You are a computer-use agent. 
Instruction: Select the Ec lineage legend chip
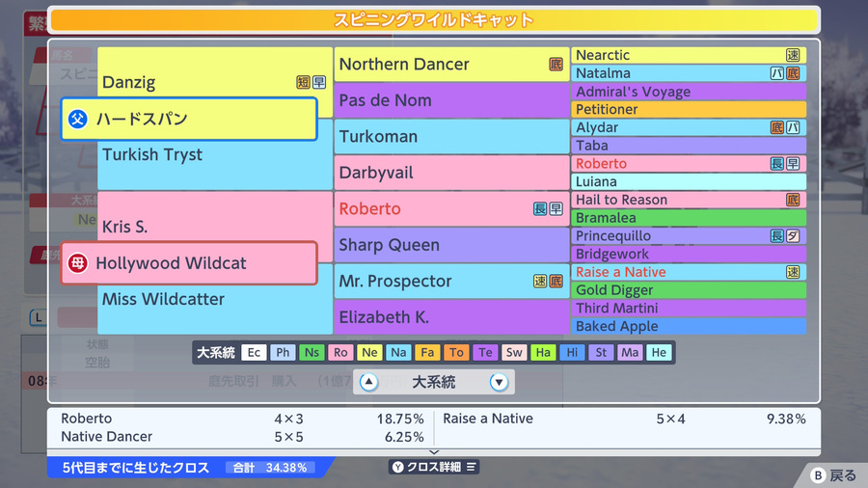pos(254,352)
